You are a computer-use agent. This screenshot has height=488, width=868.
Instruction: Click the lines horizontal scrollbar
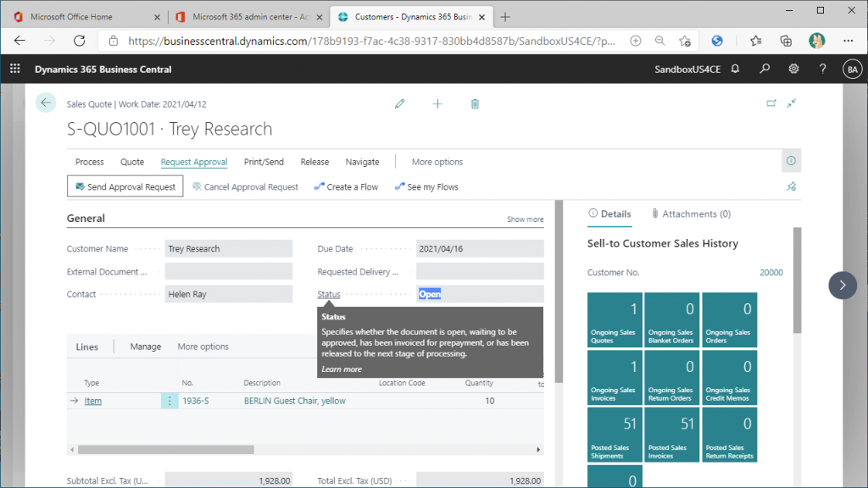(x=304, y=450)
